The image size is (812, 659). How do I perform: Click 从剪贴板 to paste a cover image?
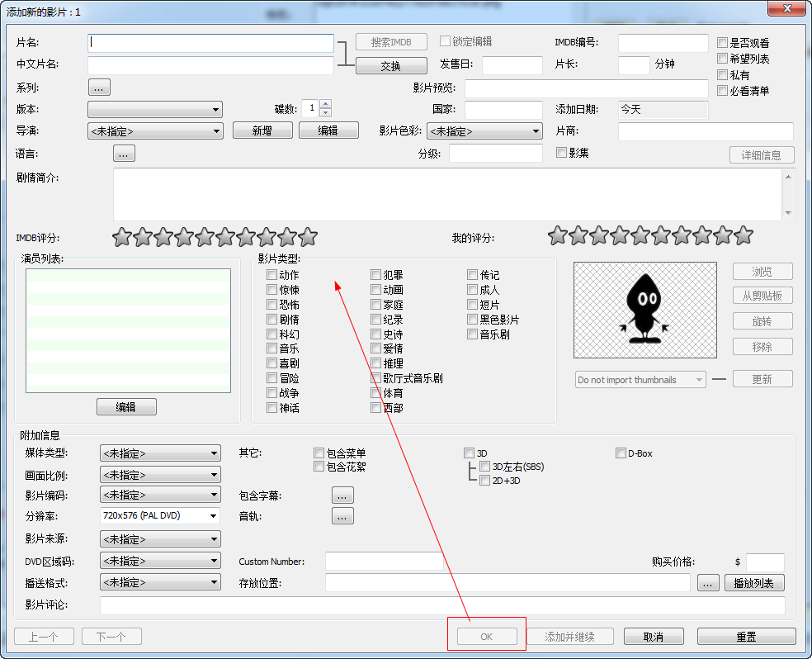coord(762,295)
